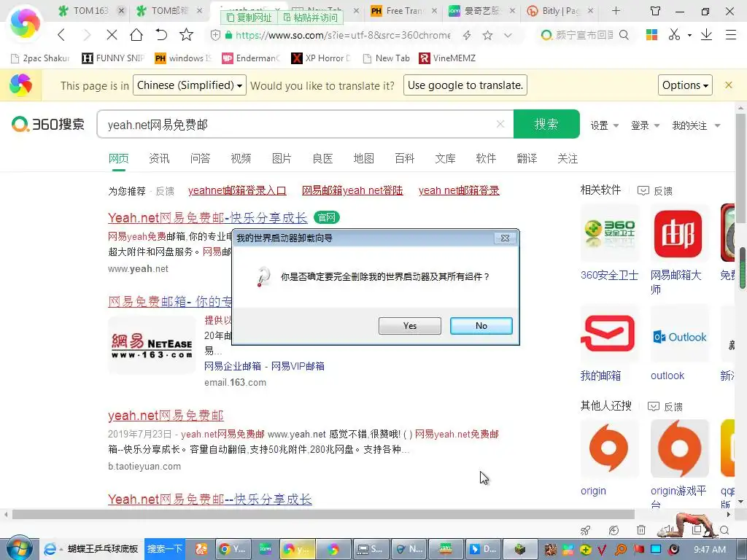Screen dimensions: 747x560
Task: Select the 翻译 translate search tab
Action: [527, 158]
